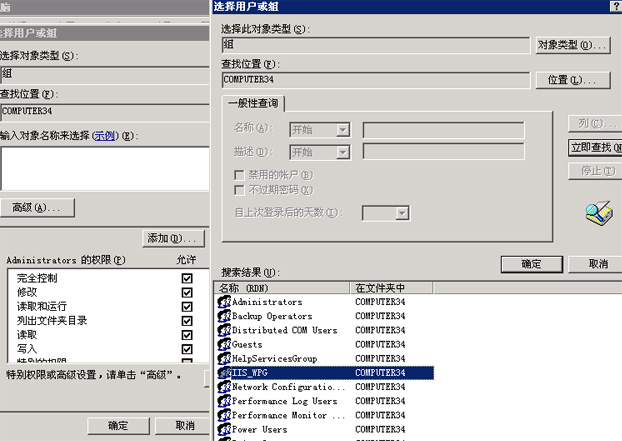Uncheck 读取和运行 allow checkbox

[187, 307]
